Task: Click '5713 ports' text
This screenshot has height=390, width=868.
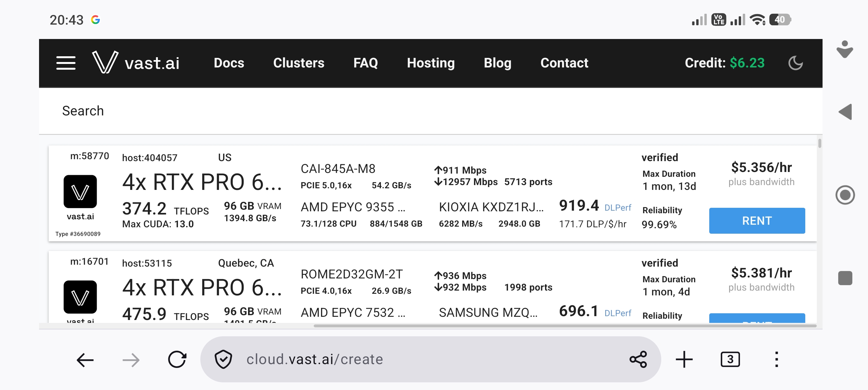Action: 528,182
